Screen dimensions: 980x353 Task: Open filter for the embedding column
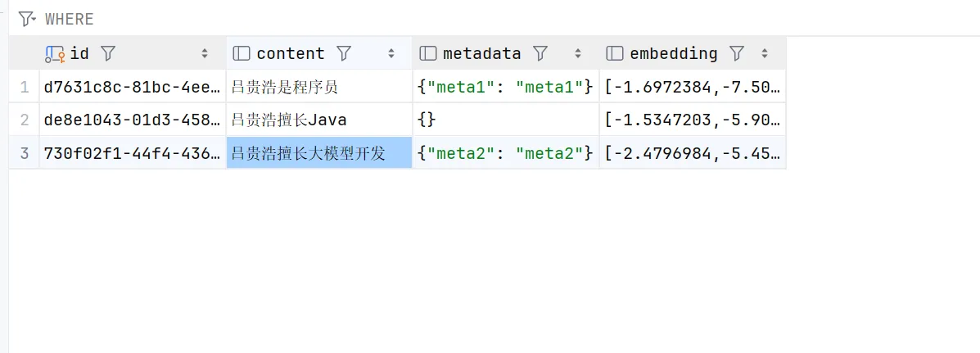pos(737,53)
